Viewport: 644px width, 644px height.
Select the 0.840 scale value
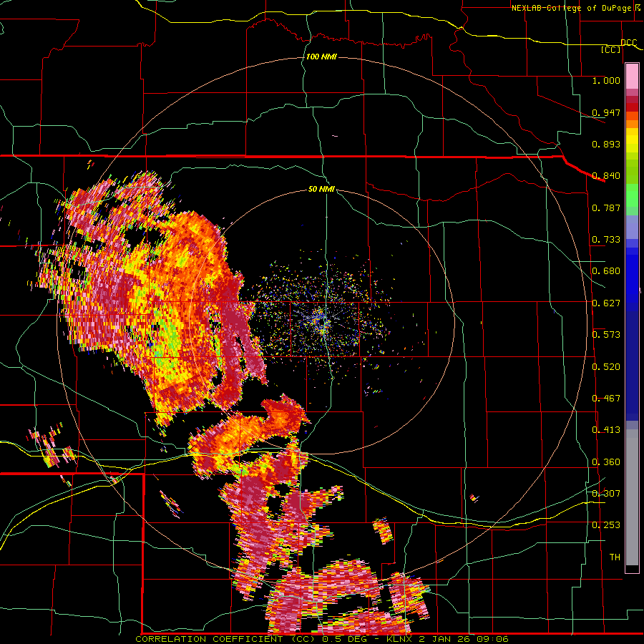click(606, 176)
